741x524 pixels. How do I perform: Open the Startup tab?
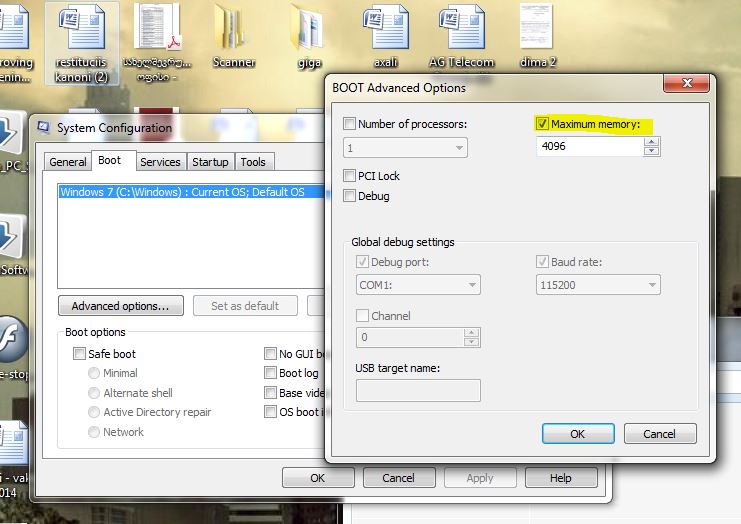210,162
